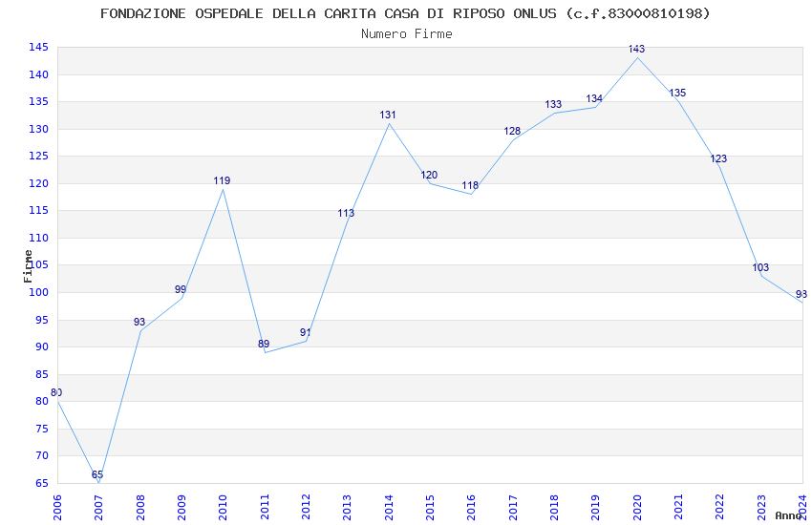Click x-axis year 2011
Image resolution: width=812 pixels, height=525 pixels.
point(264,507)
